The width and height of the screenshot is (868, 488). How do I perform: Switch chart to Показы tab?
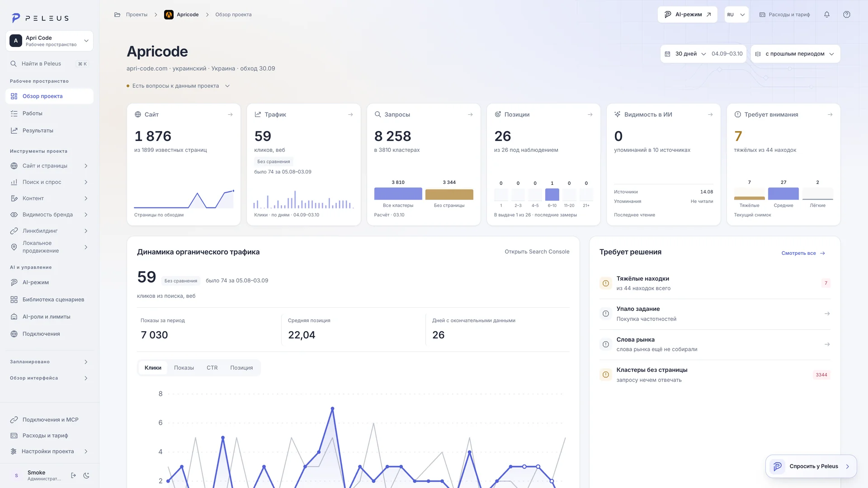click(x=184, y=368)
